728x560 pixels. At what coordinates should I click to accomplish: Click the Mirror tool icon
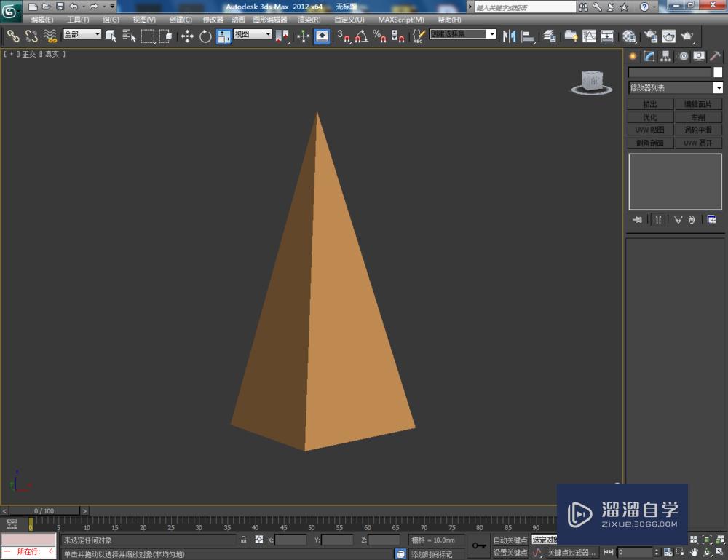pyautogui.click(x=510, y=36)
